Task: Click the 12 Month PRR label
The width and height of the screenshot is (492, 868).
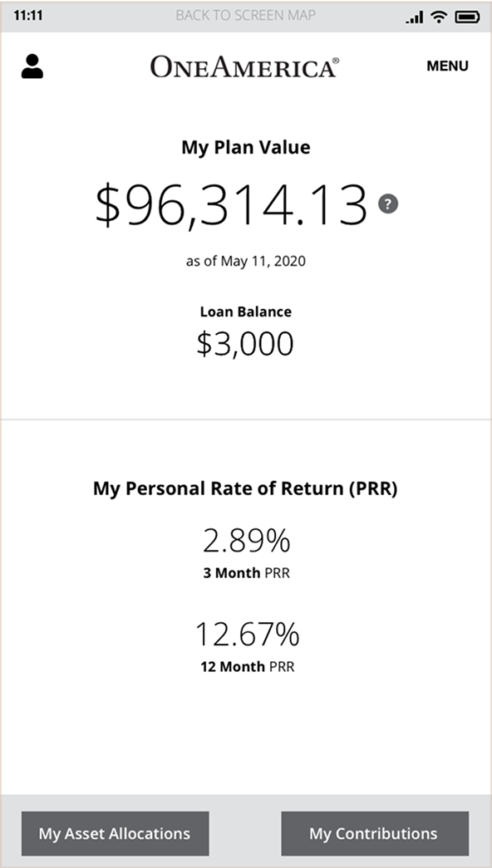Action: click(x=247, y=666)
